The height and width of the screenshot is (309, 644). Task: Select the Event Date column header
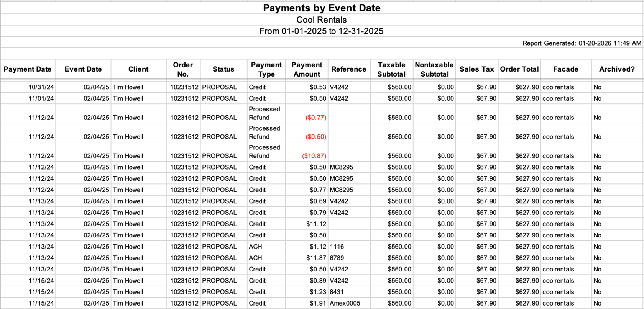click(83, 69)
